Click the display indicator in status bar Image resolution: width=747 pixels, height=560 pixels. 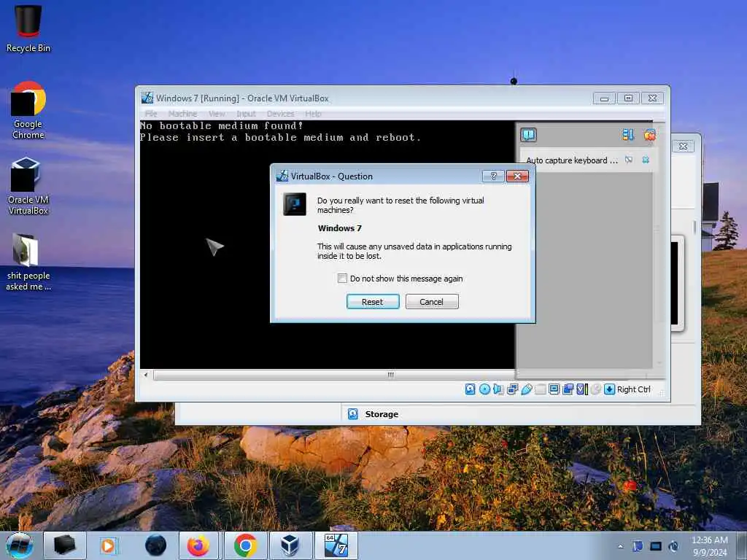tap(554, 389)
